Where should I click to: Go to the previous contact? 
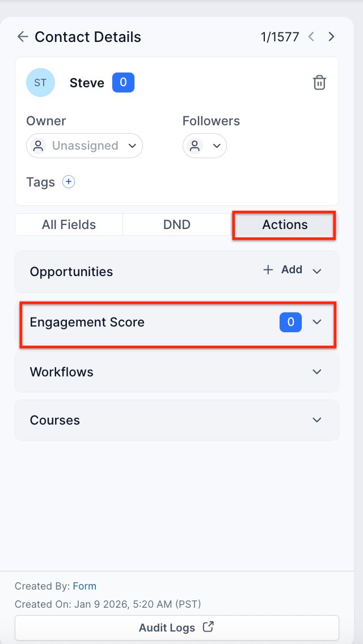[311, 37]
